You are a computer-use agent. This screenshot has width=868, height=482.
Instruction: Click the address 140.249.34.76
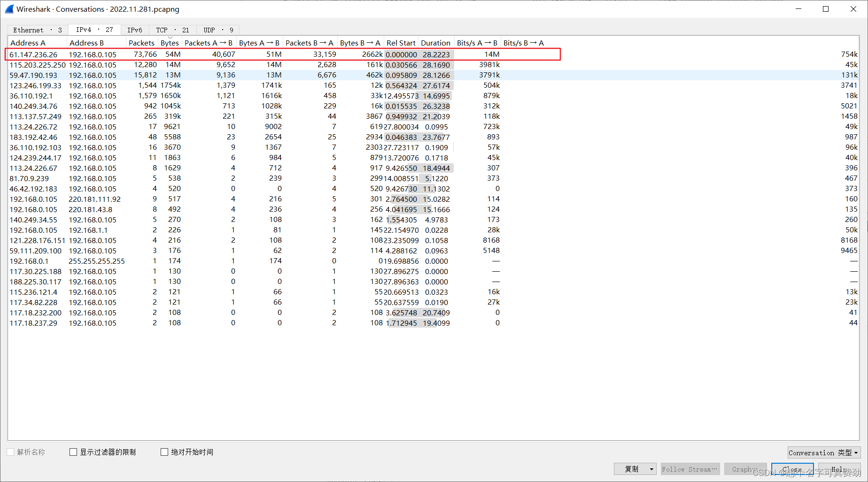pyautogui.click(x=34, y=106)
